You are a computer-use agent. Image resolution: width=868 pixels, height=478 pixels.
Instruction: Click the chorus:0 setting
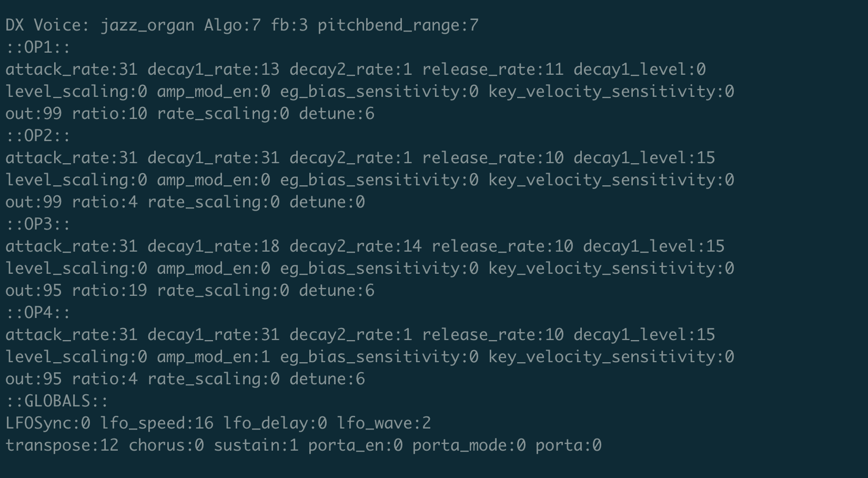[x=166, y=445]
